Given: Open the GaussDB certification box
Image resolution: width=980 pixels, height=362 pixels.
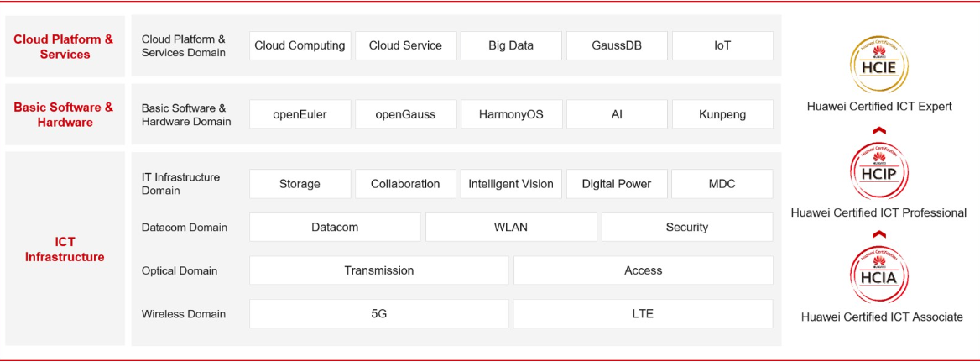Looking at the screenshot, I should pyautogui.click(x=617, y=45).
